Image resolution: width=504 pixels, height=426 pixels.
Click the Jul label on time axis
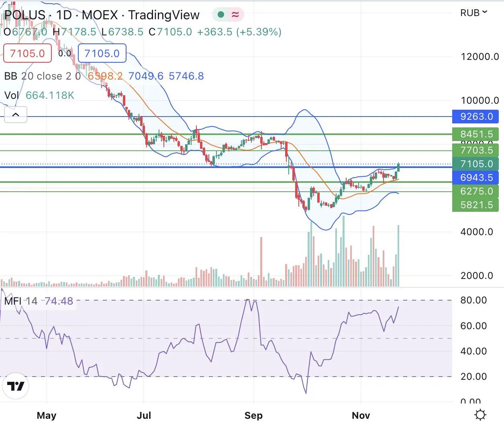pos(144,416)
